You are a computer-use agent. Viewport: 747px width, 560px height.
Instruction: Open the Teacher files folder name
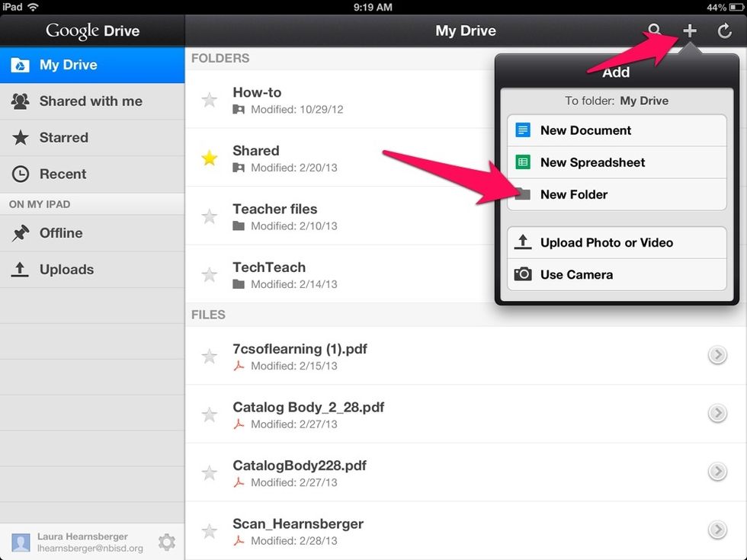(275, 209)
